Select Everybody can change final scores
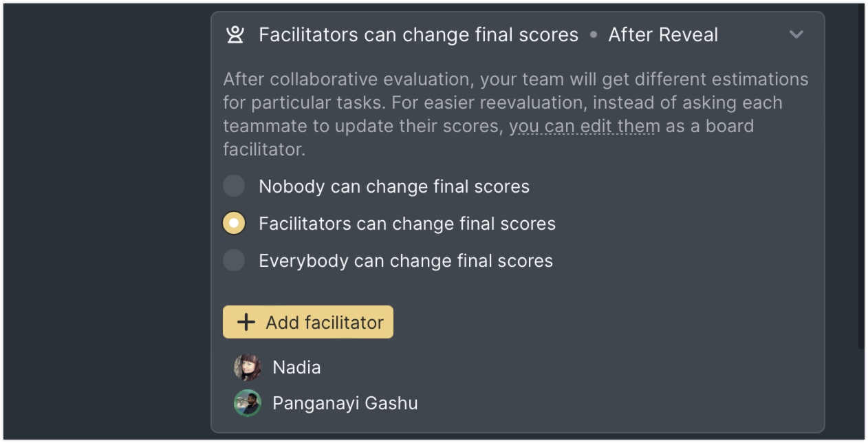This screenshot has height=443, width=868. coord(234,261)
